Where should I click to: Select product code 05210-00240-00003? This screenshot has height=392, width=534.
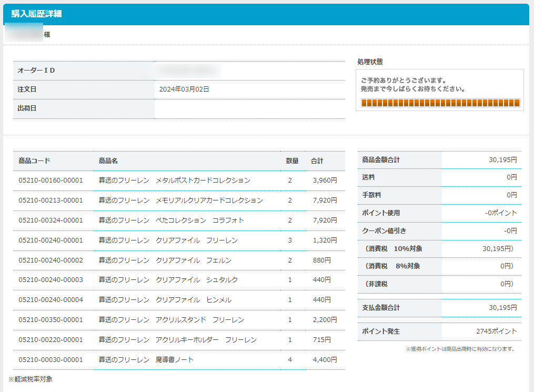[51, 280]
